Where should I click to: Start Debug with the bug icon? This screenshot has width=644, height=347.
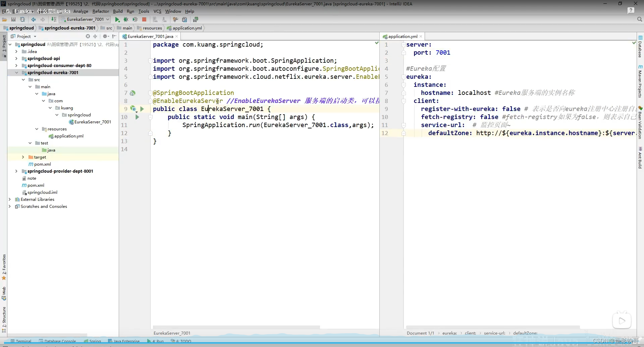126,19
